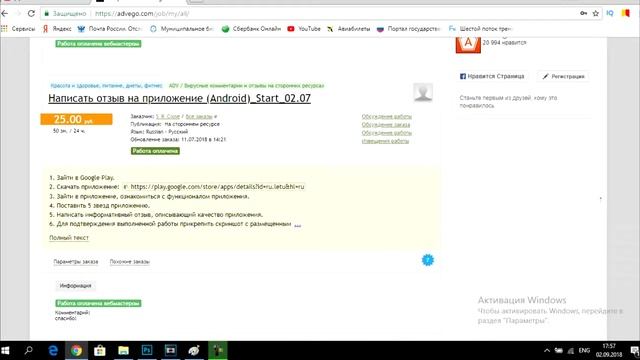
Task: Open the saved password key icon
Action: pyautogui.click(x=583, y=13)
